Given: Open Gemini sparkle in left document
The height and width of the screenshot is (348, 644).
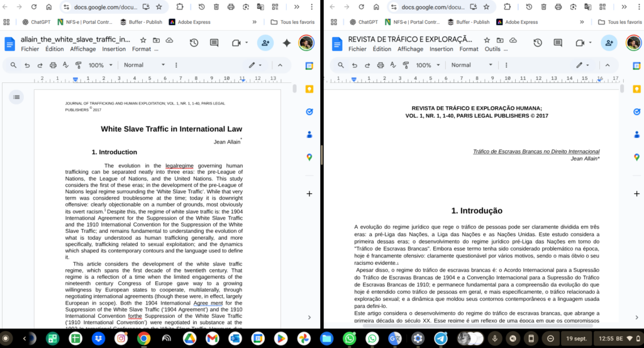Looking at the screenshot, I should point(286,42).
